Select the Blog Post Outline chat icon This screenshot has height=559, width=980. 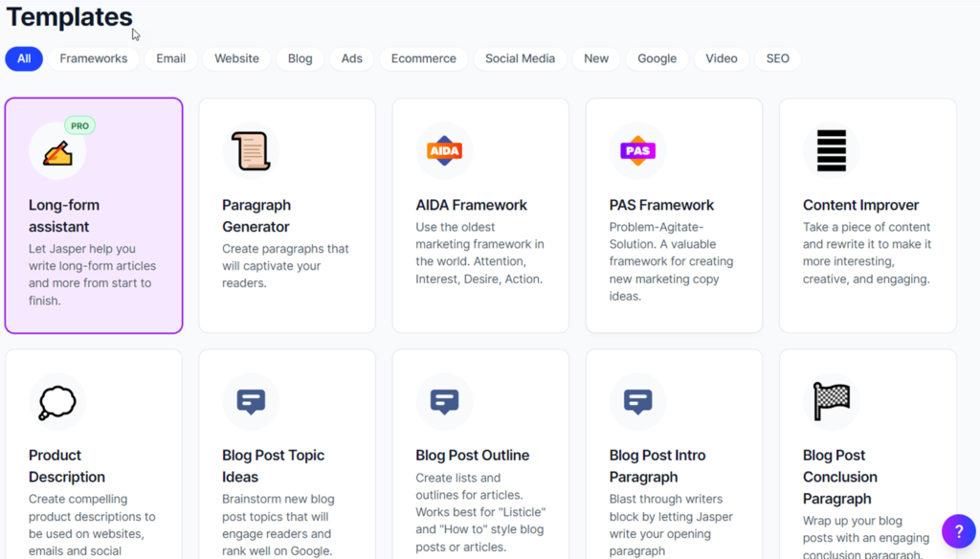click(444, 401)
